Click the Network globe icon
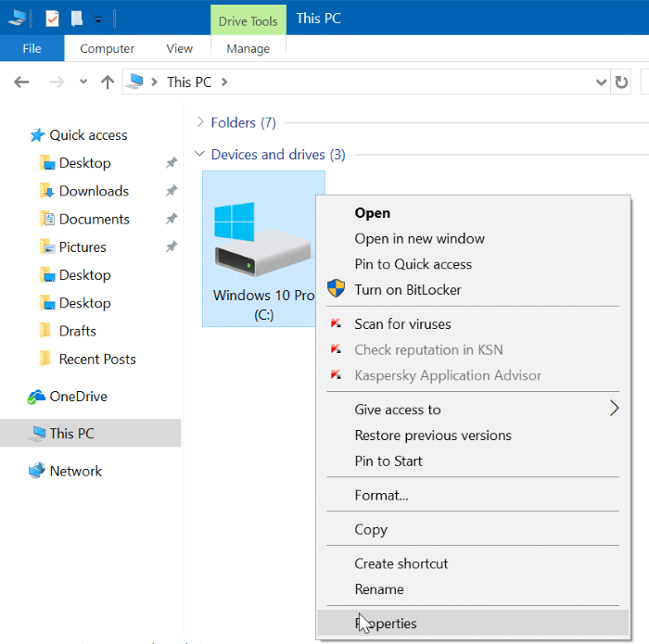 pyautogui.click(x=37, y=471)
